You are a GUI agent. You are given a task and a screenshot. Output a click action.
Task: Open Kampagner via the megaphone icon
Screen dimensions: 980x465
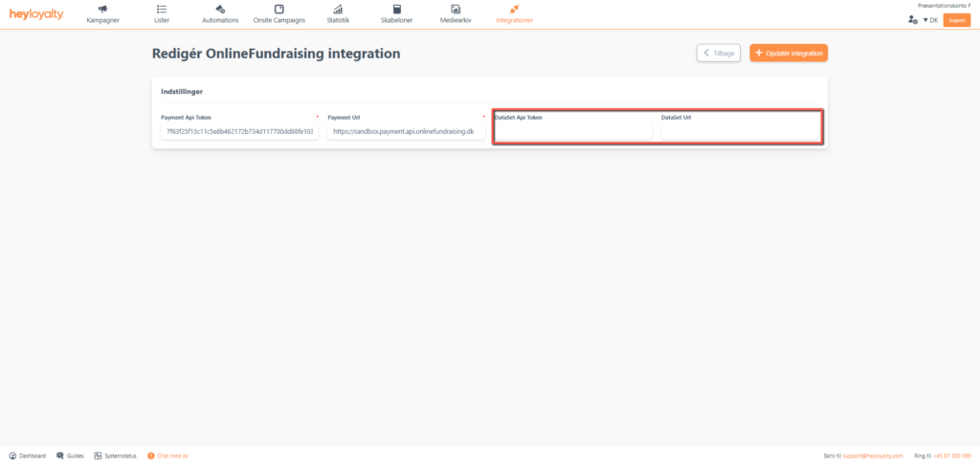102,10
